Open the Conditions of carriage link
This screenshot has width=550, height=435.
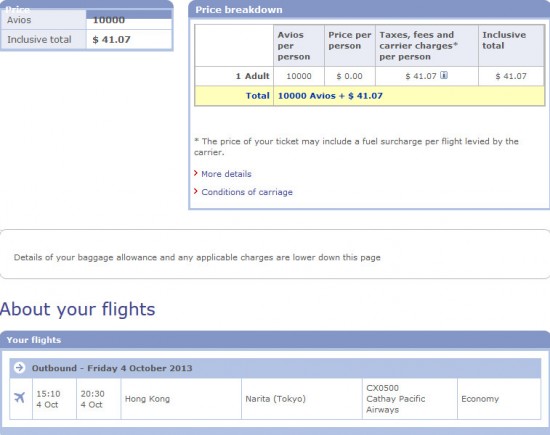click(247, 192)
